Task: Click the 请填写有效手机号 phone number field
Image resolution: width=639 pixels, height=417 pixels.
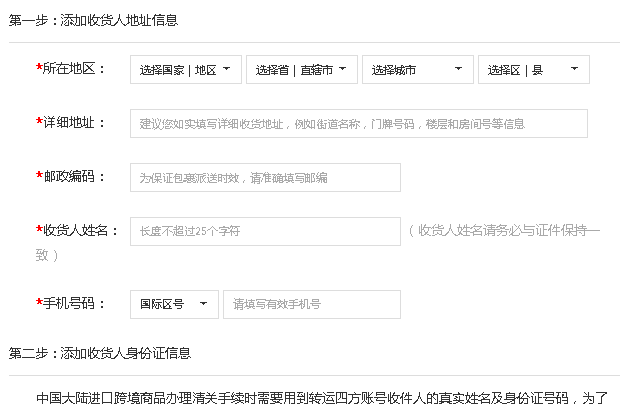Action: pyautogui.click(x=311, y=304)
